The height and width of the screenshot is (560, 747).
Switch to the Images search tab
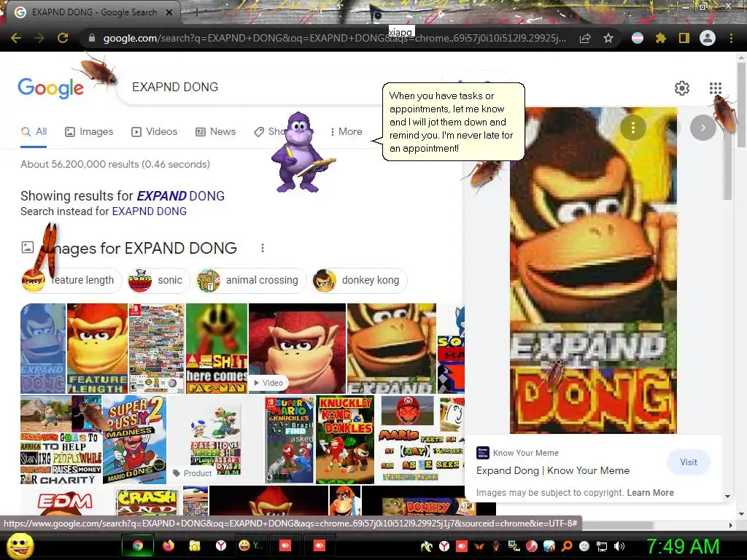coord(89,132)
